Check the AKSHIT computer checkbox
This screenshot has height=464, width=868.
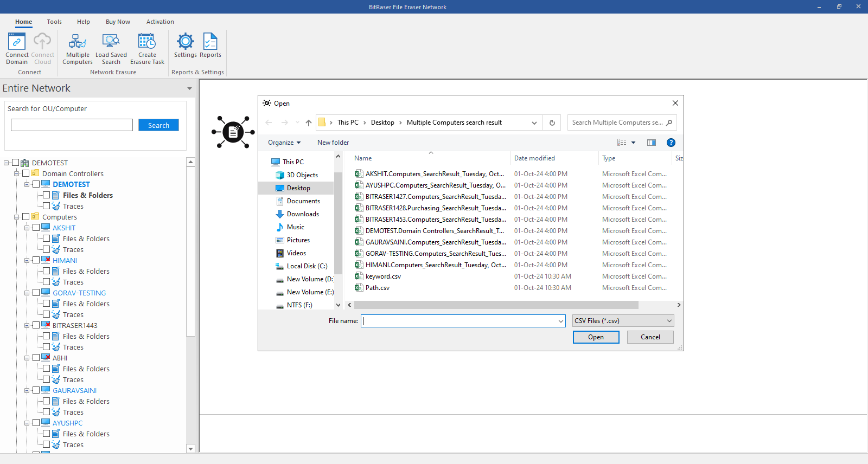click(36, 228)
